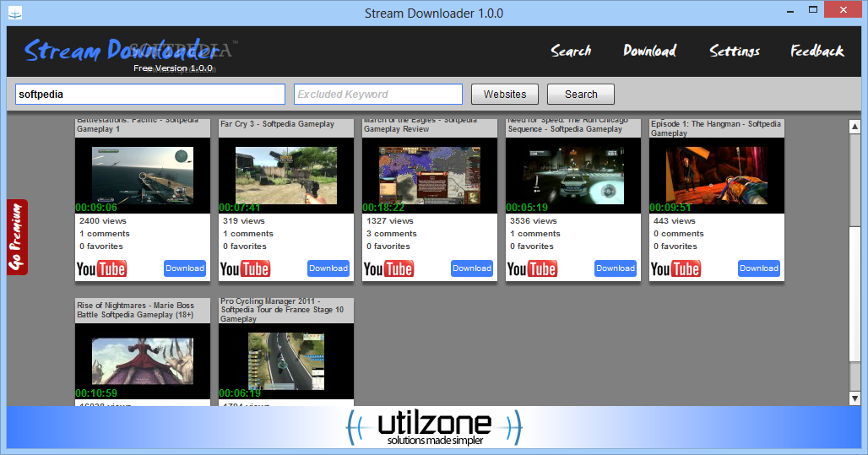
Task: Select the Rise of Nightmares thumbnail
Action: point(142,361)
